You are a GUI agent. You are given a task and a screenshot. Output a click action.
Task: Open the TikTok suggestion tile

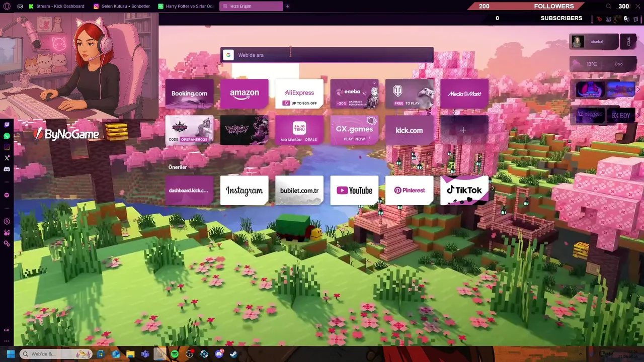coord(464,191)
